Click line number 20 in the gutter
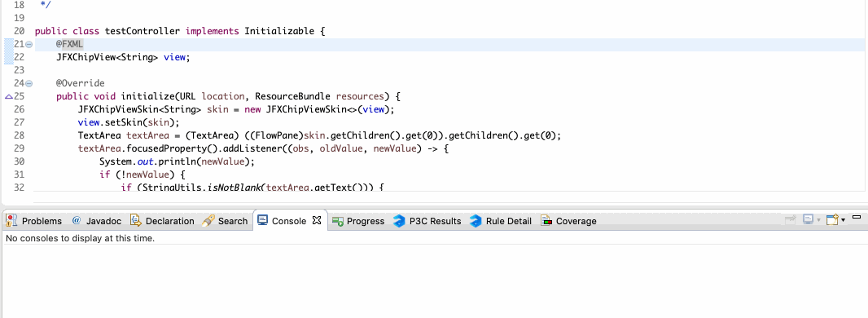Viewport: 868px width, 318px height. tap(19, 31)
